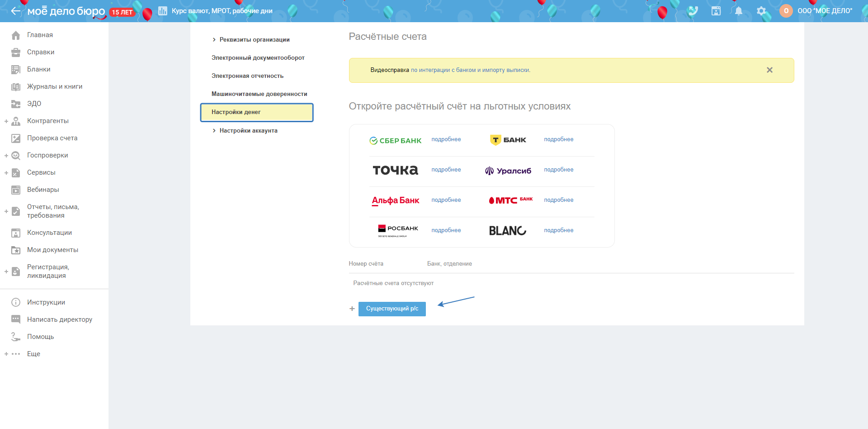The image size is (868, 429).
Task: Open Электронный документооборот settings section
Action: pyautogui.click(x=258, y=58)
